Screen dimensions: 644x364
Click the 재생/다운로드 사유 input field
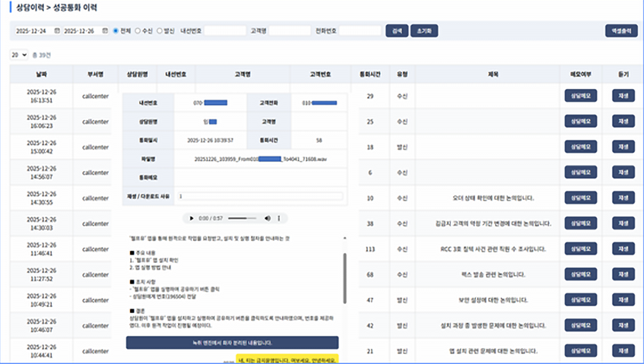260,197
